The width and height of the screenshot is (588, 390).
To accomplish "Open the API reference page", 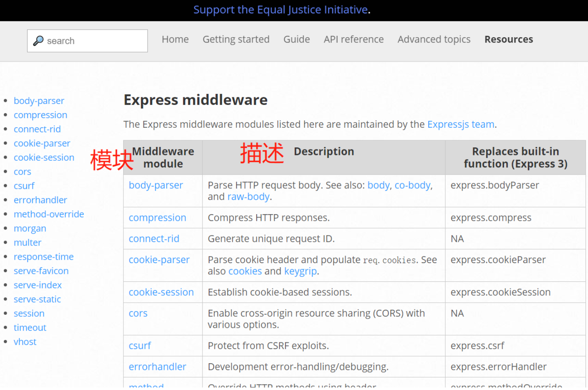I will 353,39.
